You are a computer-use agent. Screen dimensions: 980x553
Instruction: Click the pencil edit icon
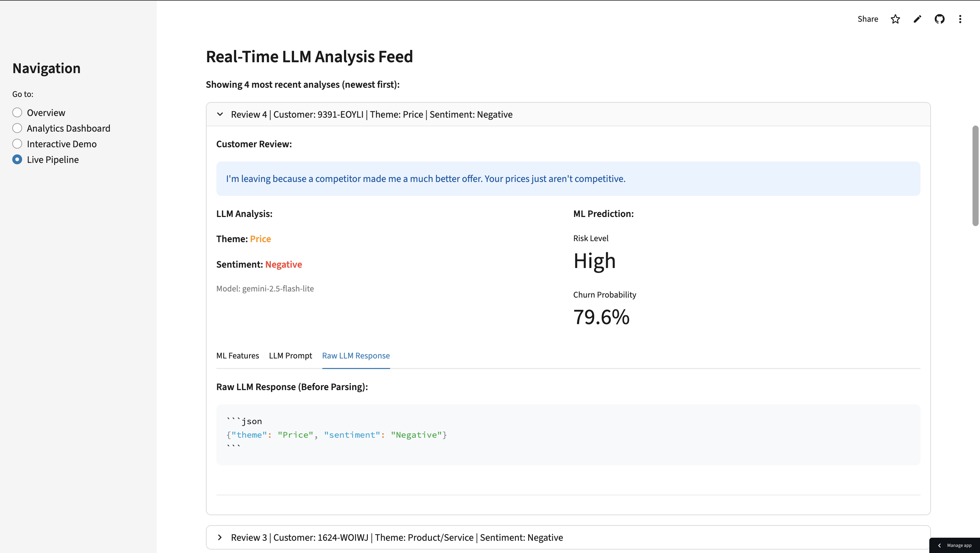point(917,19)
